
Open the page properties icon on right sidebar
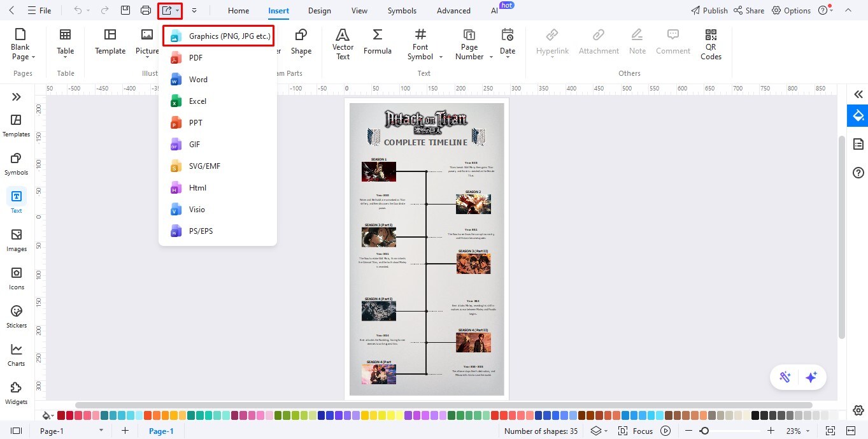[858, 144]
